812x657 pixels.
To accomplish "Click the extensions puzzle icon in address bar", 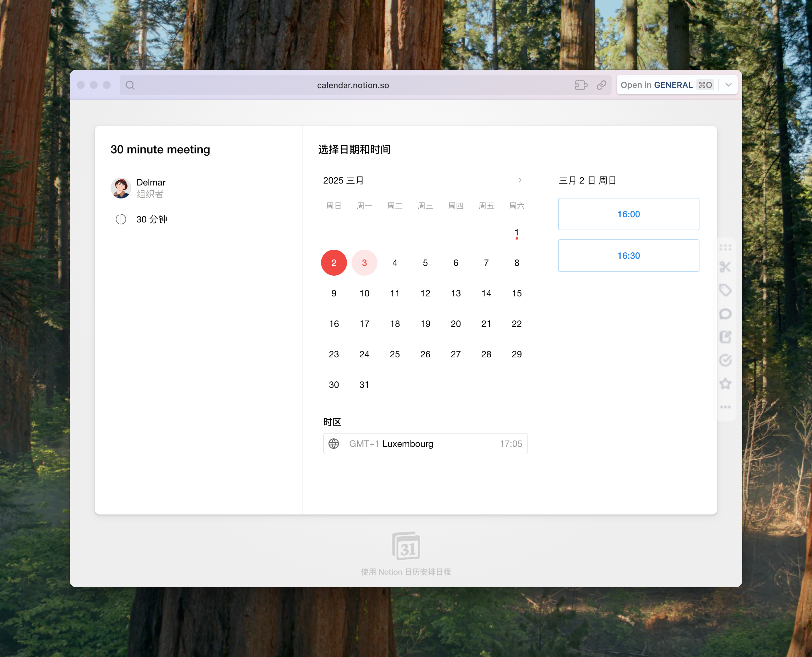I will tap(581, 85).
